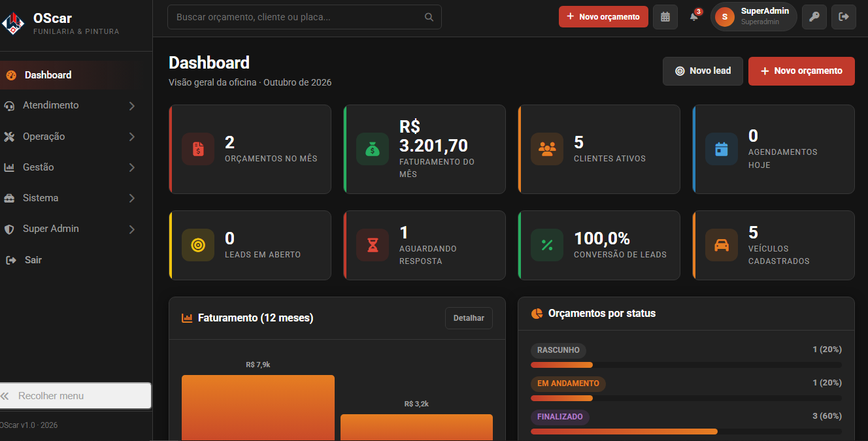Screen dimensions: 868x441
Task: Click the Novo lead button
Action: point(703,71)
